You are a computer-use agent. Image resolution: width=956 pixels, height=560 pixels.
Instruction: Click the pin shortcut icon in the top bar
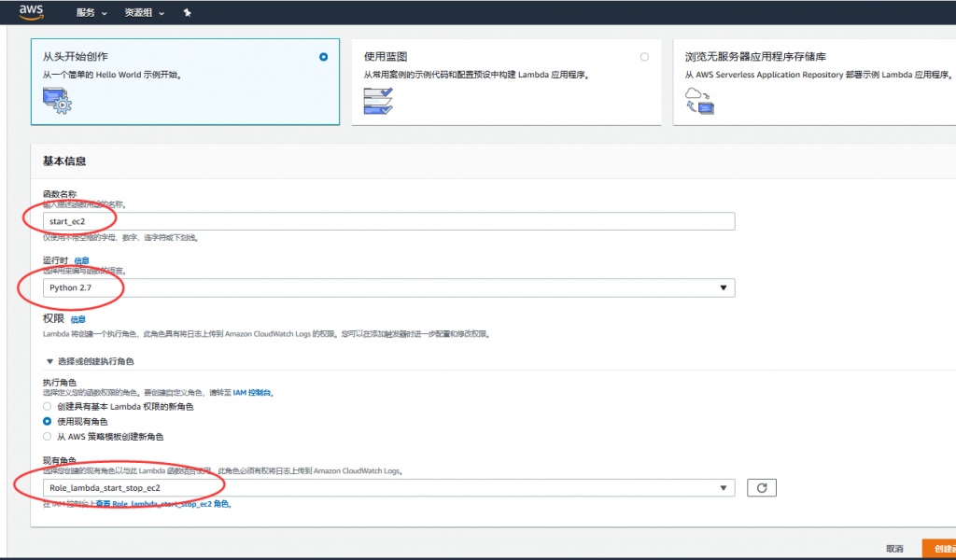pyautogui.click(x=187, y=13)
